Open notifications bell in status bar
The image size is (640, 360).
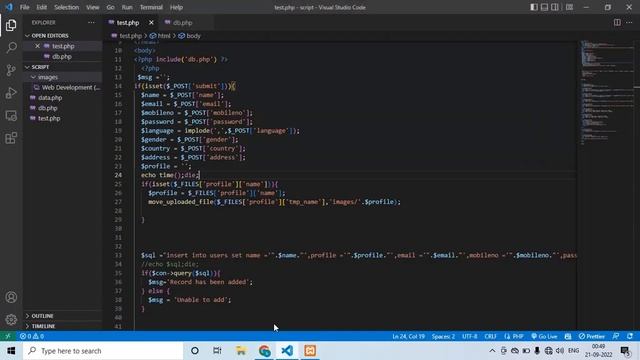tap(630, 336)
